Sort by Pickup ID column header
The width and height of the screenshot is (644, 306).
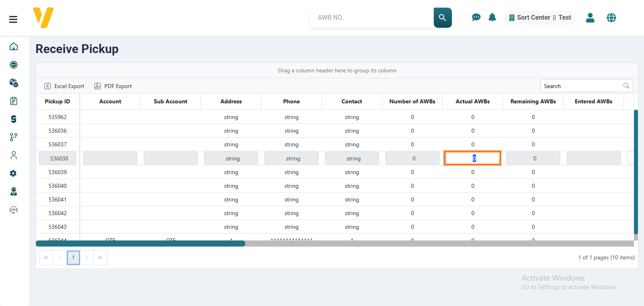click(x=57, y=101)
